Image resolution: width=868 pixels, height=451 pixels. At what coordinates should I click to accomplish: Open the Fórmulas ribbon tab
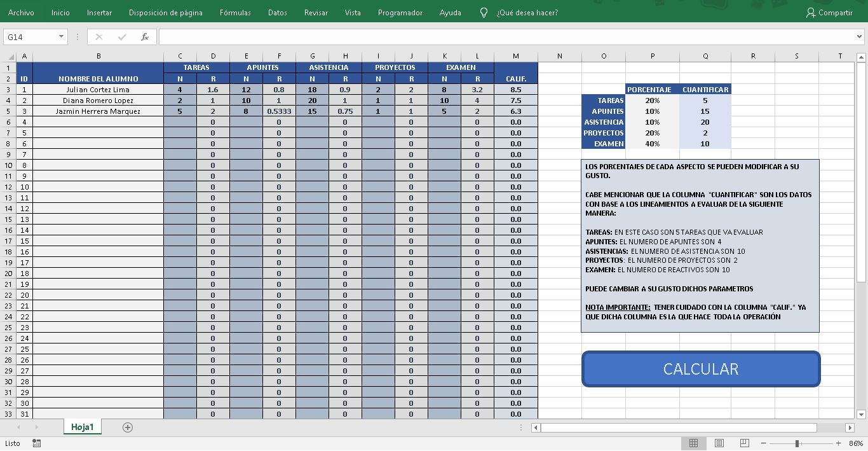click(x=235, y=12)
